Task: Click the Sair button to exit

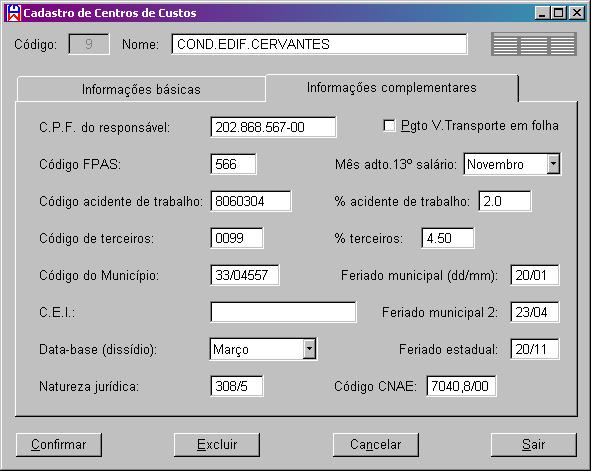Action: point(534,445)
